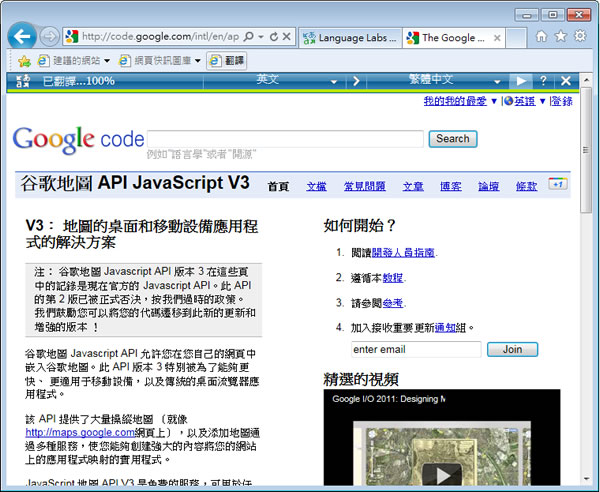Click the Search button
This screenshot has width=600, height=492.
[453, 139]
